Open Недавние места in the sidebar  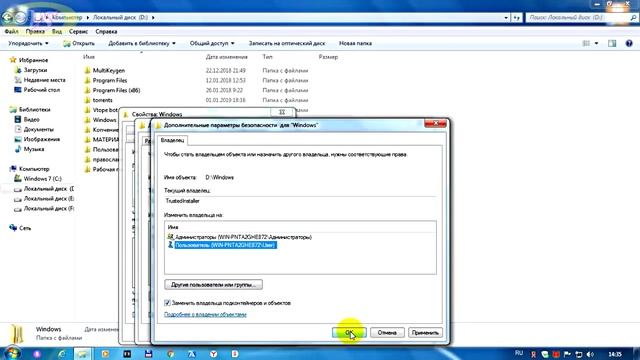point(44,80)
